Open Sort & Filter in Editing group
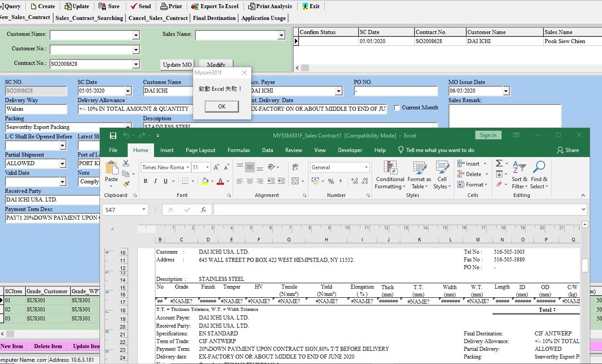The width and height of the screenshot is (602, 364). [519, 175]
